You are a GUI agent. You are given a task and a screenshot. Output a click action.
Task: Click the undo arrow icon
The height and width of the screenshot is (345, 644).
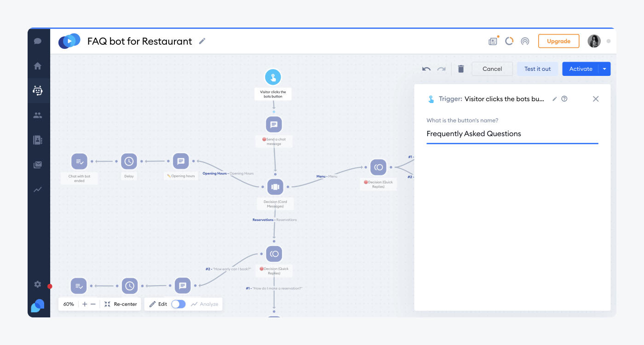[426, 69]
